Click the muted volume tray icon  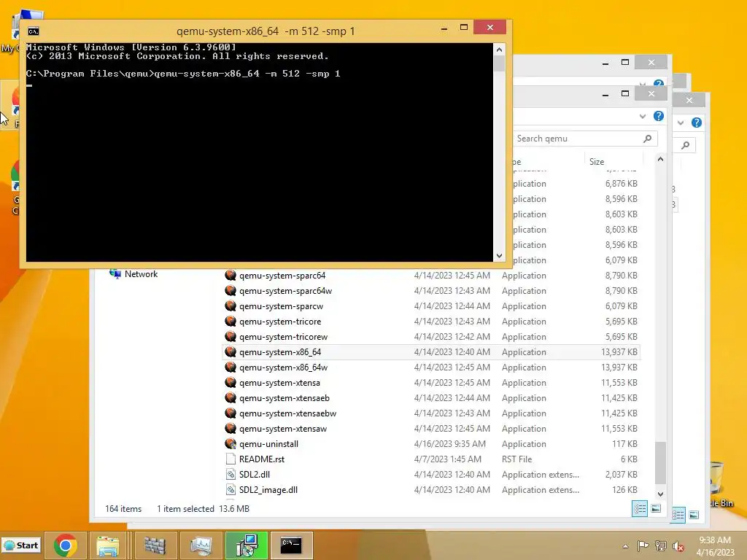click(x=678, y=545)
